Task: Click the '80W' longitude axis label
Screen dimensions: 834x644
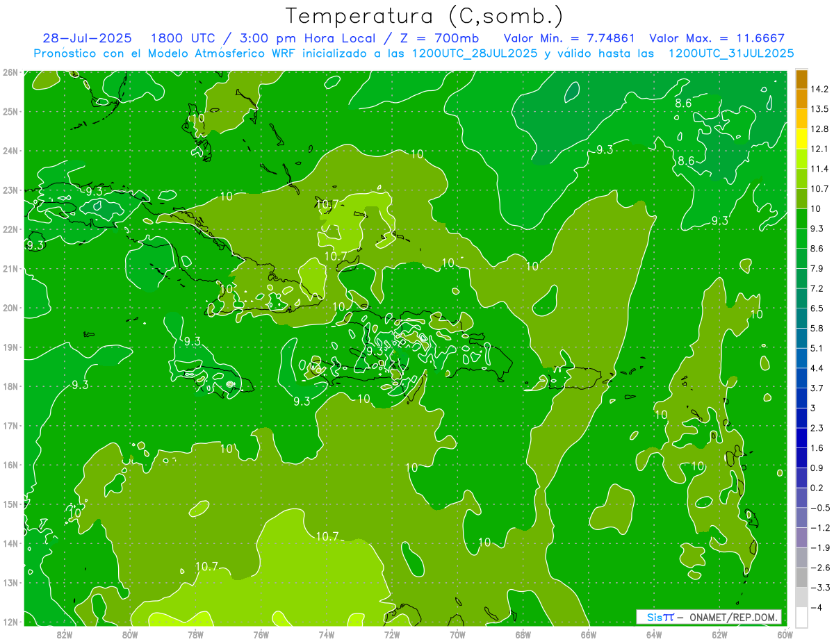Action: 129,634
